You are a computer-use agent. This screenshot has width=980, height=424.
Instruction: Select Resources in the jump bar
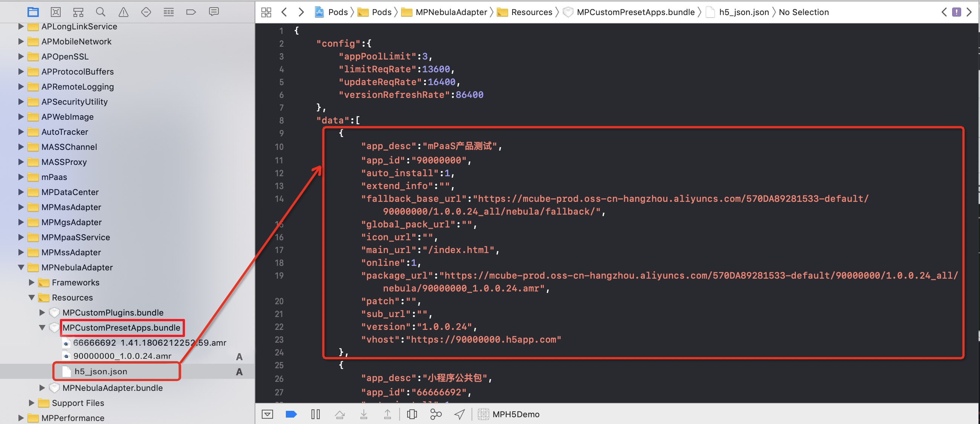click(531, 12)
